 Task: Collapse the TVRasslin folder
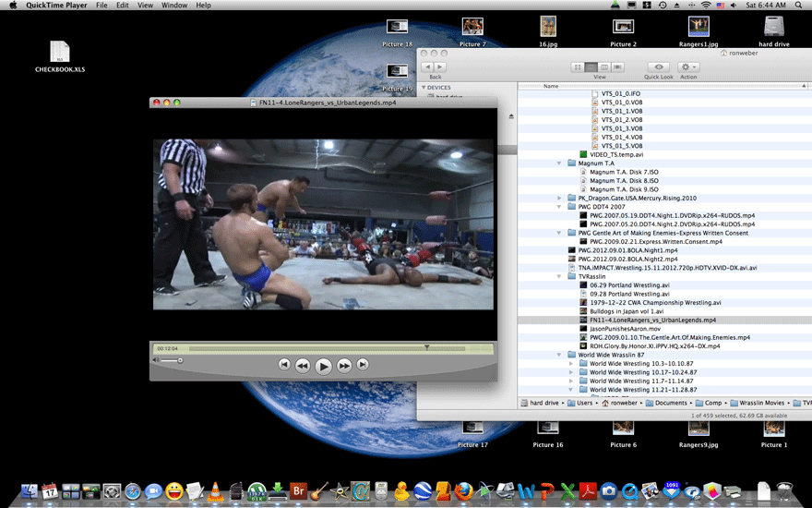tap(559, 276)
